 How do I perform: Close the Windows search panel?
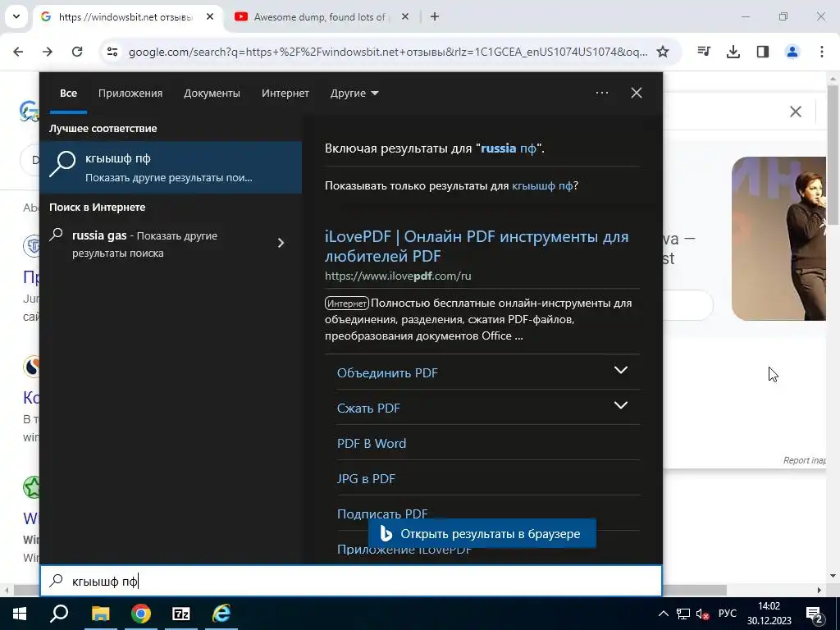point(637,93)
